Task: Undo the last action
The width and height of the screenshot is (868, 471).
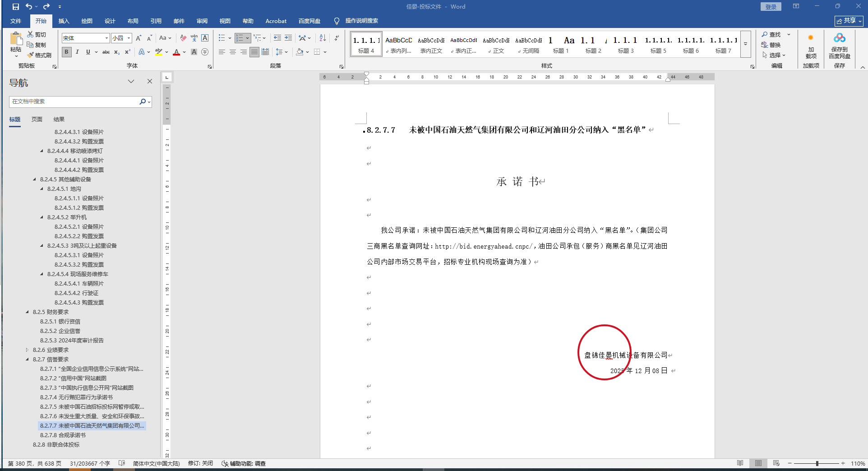Action: click(x=29, y=7)
